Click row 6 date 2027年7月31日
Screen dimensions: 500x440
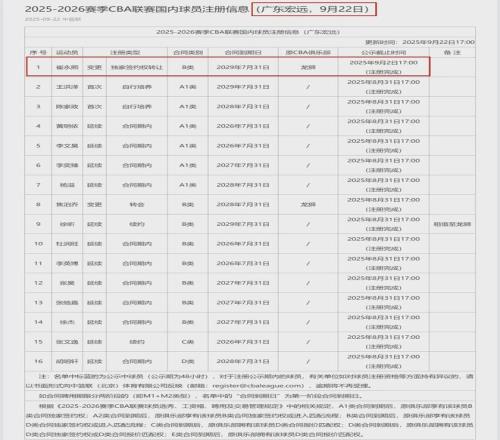[243, 165]
